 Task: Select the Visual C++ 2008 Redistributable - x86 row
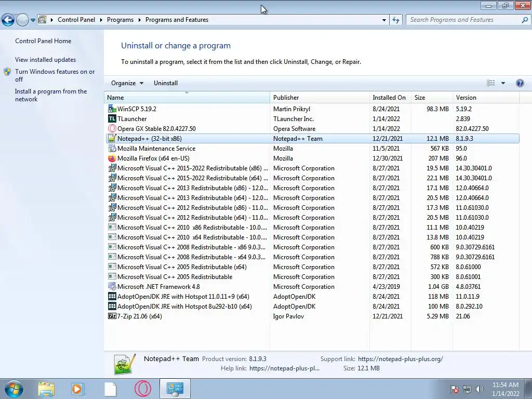click(312, 247)
